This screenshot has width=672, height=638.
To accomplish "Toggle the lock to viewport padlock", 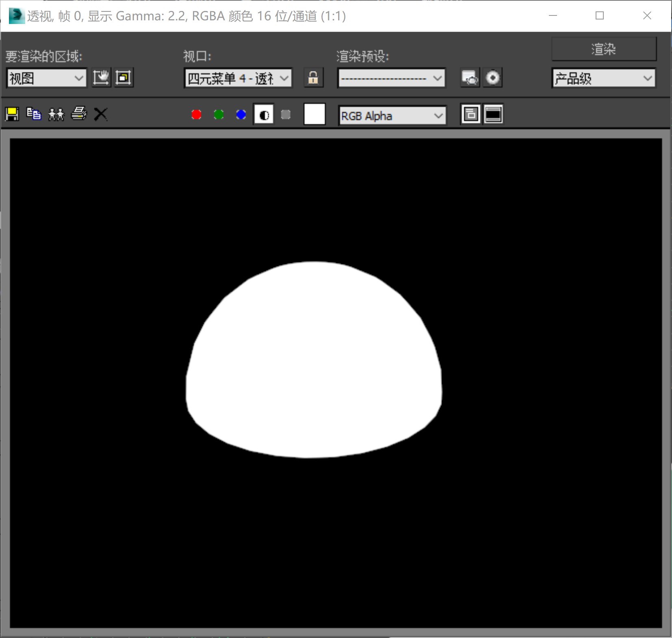I will coord(313,77).
